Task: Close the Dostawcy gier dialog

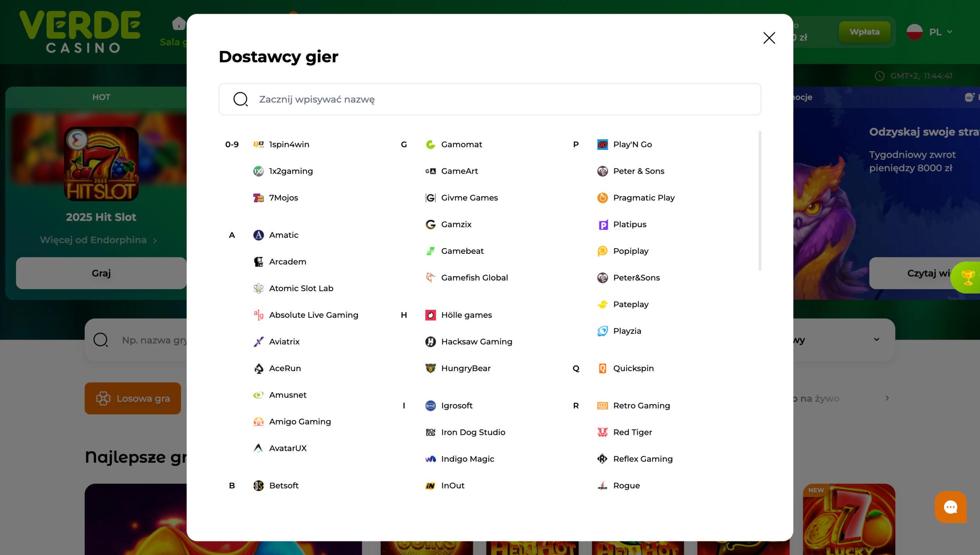Action: (769, 38)
